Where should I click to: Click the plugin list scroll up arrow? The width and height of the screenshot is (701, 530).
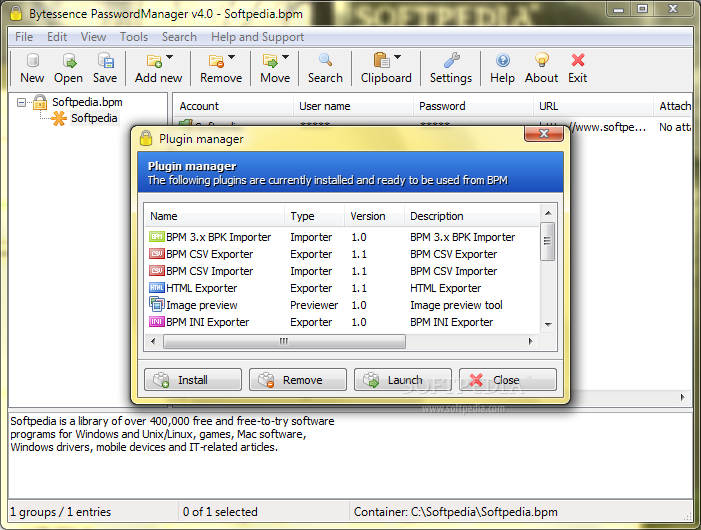(548, 214)
